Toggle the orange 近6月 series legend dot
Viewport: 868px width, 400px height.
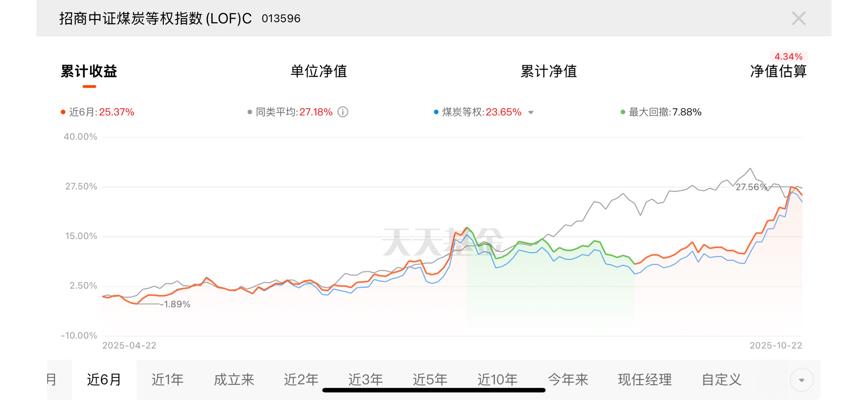coord(63,112)
